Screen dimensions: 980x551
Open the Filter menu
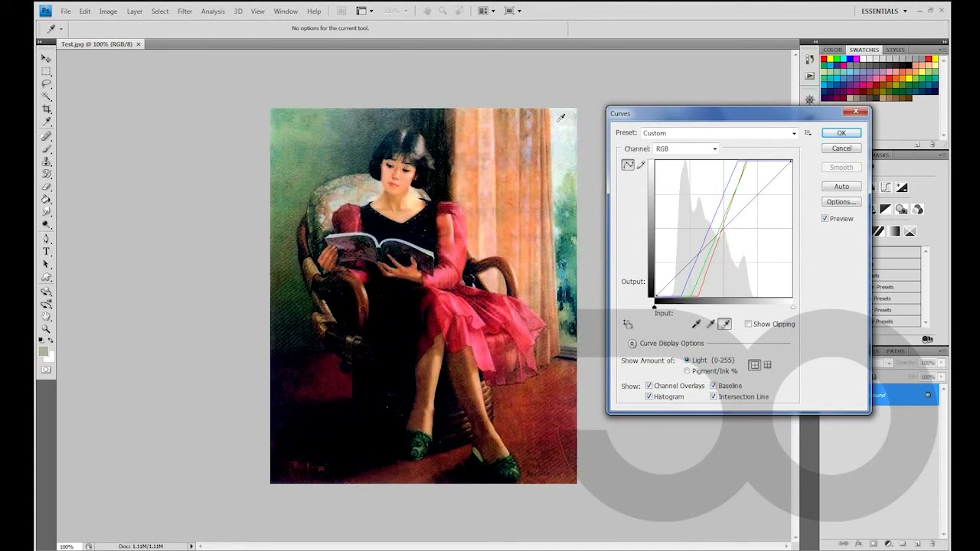coord(185,11)
